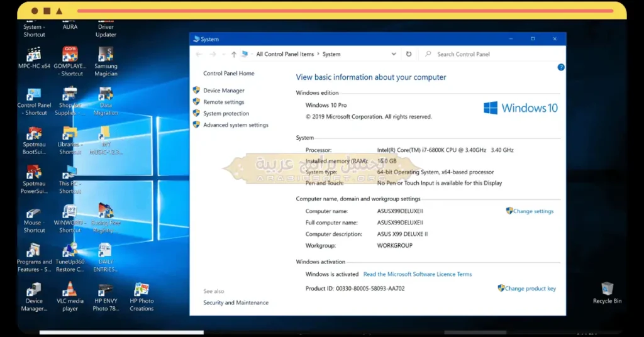
Task: Click the AURA desktop icon
Action: coord(70,25)
